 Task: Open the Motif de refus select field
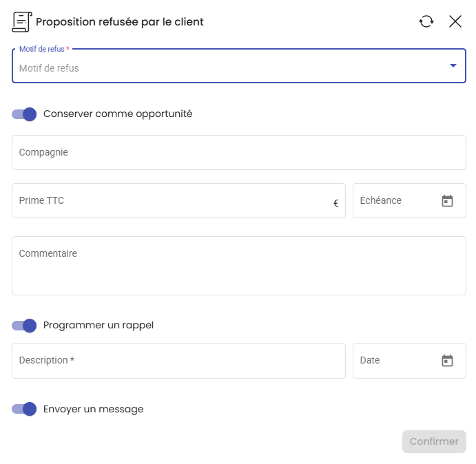(239, 65)
